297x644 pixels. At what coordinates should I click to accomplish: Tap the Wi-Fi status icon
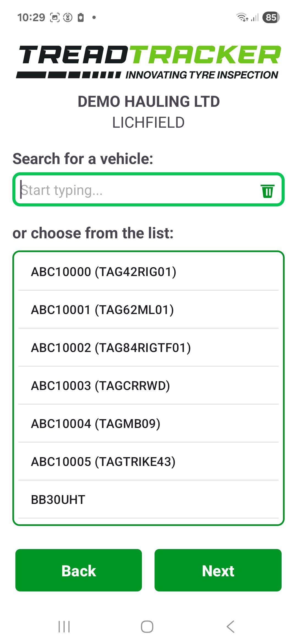click(242, 17)
